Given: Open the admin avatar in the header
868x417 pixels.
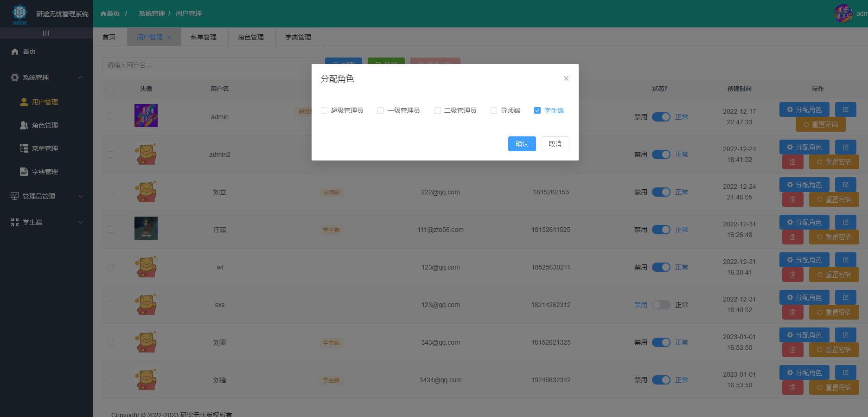Looking at the screenshot, I should pos(843,13).
